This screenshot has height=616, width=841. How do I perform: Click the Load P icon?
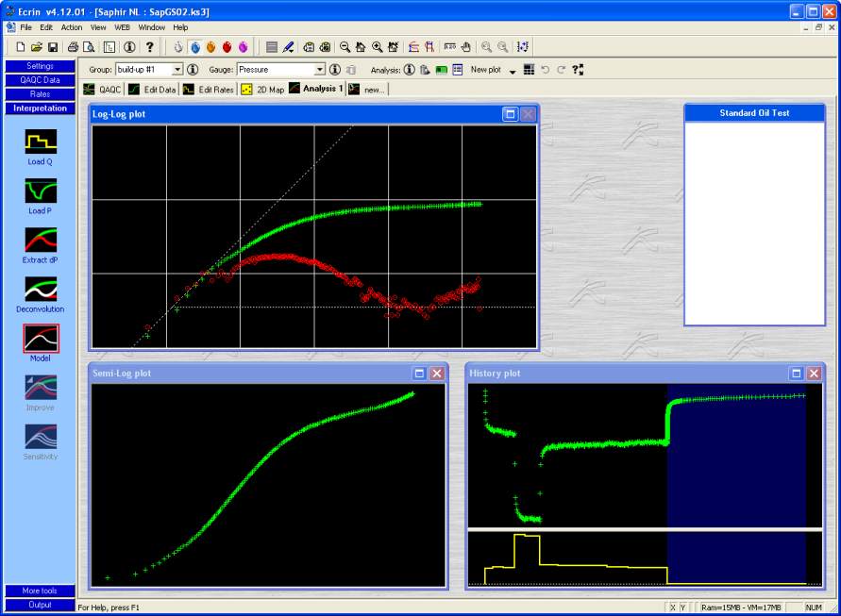(41, 191)
